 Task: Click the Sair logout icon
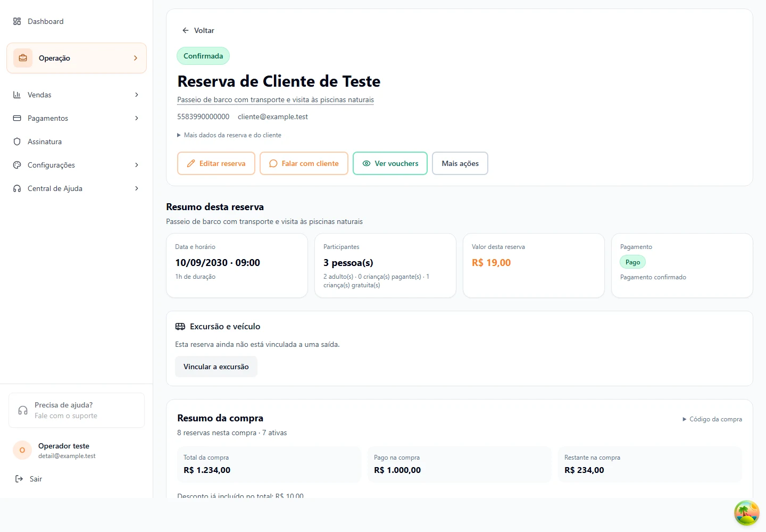pyautogui.click(x=19, y=479)
